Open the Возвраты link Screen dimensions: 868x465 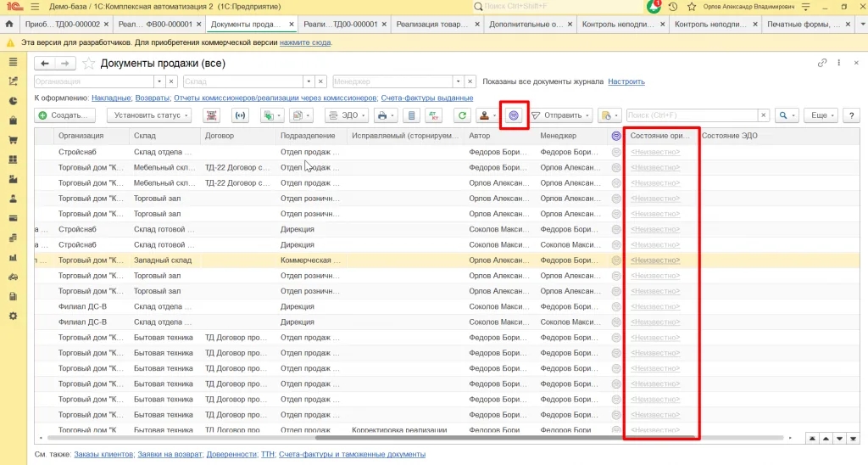click(153, 98)
